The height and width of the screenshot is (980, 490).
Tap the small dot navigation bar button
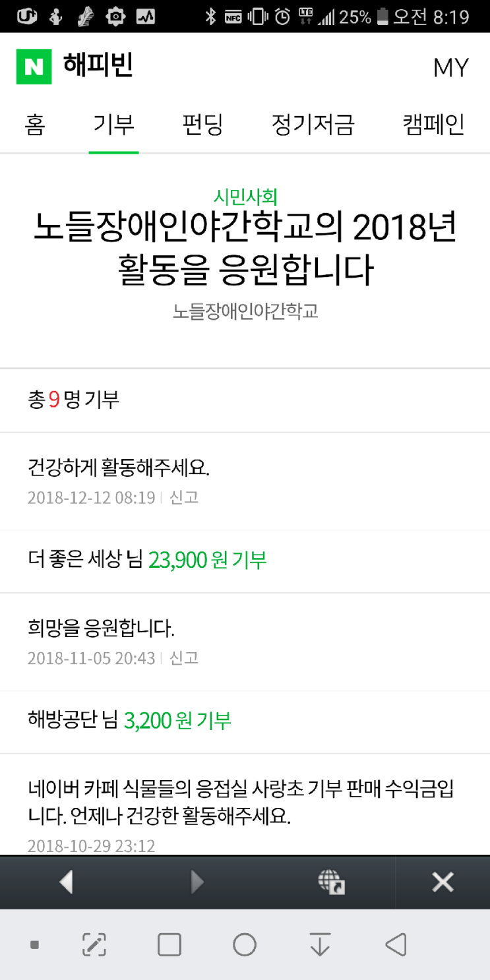click(35, 945)
